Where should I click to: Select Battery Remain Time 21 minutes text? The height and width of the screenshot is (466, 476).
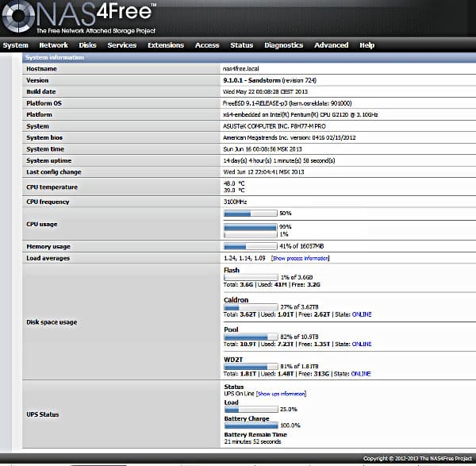252,441
